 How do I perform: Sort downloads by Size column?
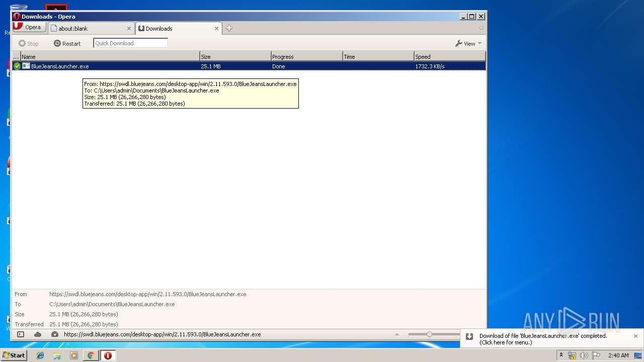click(235, 57)
